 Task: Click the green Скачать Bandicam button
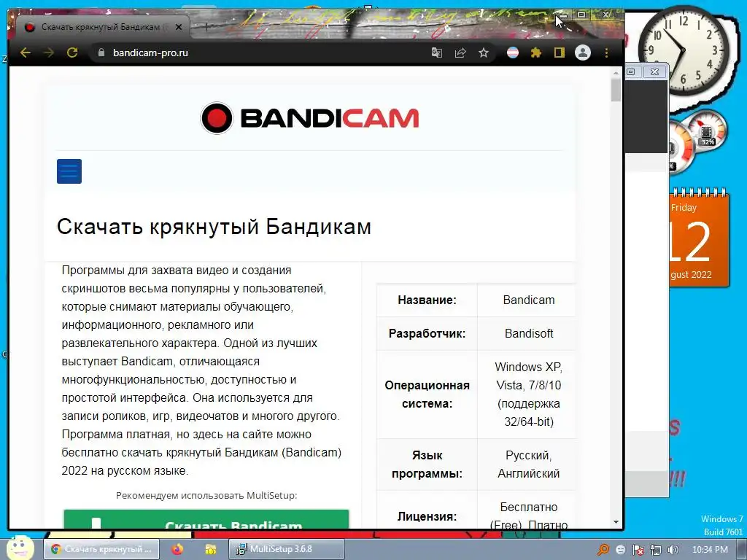206,519
